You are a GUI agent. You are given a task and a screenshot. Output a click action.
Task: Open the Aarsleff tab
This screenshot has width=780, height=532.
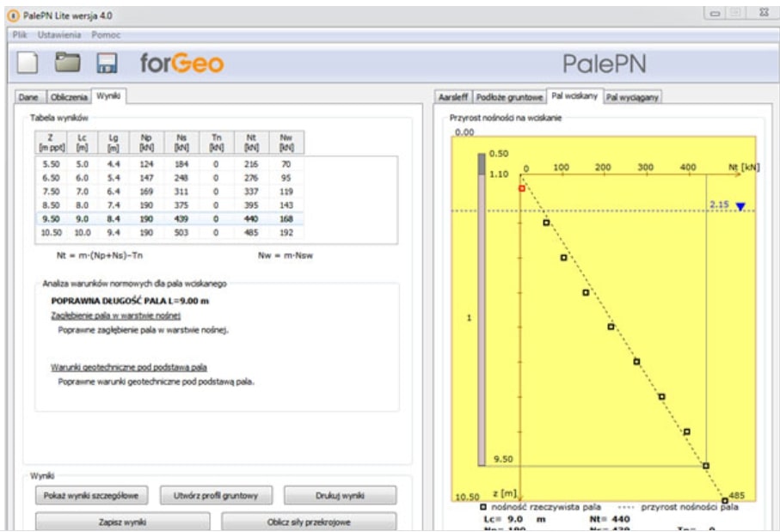[x=453, y=98]
